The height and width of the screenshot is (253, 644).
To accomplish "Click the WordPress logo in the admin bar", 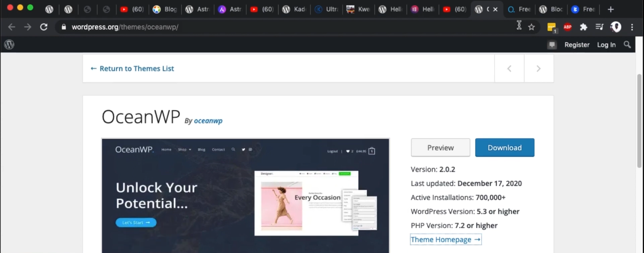I will tap(9, 45).
